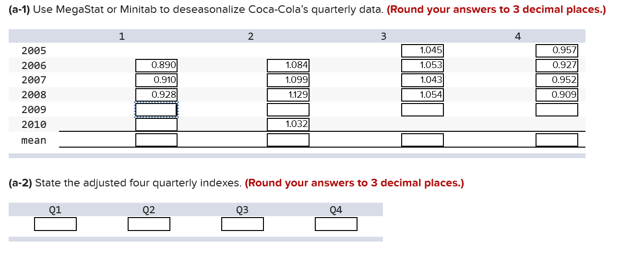Select the 2007 quarter 1 cell showing 0.910
This screenshot has height=254, width=644.
point(156,80)
